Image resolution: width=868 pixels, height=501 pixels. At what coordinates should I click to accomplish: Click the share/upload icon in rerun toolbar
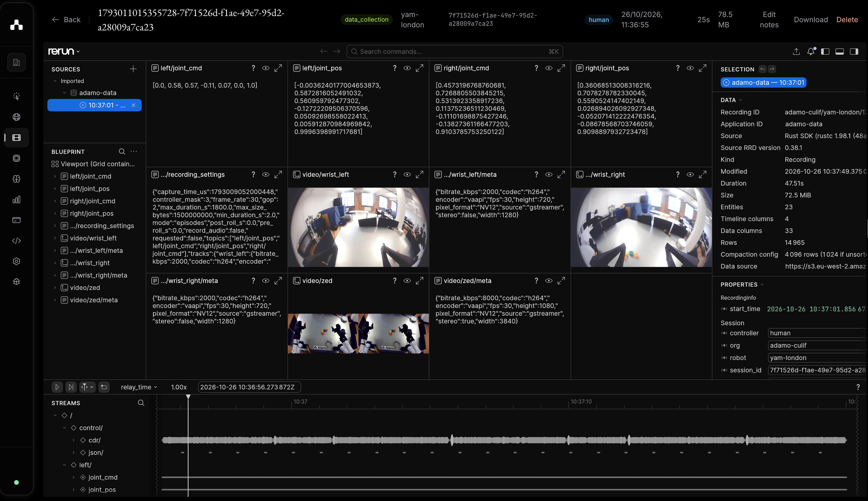coord(796,52)
